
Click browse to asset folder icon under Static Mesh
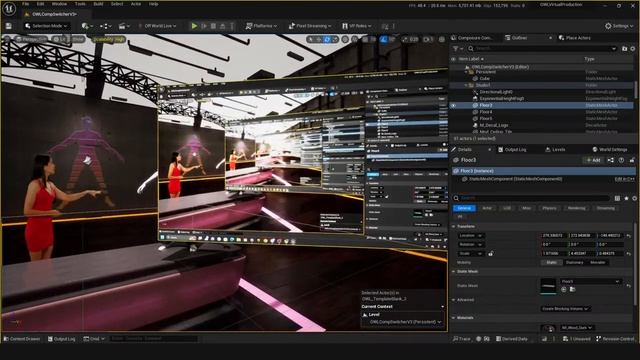click(x=572, y=289)
